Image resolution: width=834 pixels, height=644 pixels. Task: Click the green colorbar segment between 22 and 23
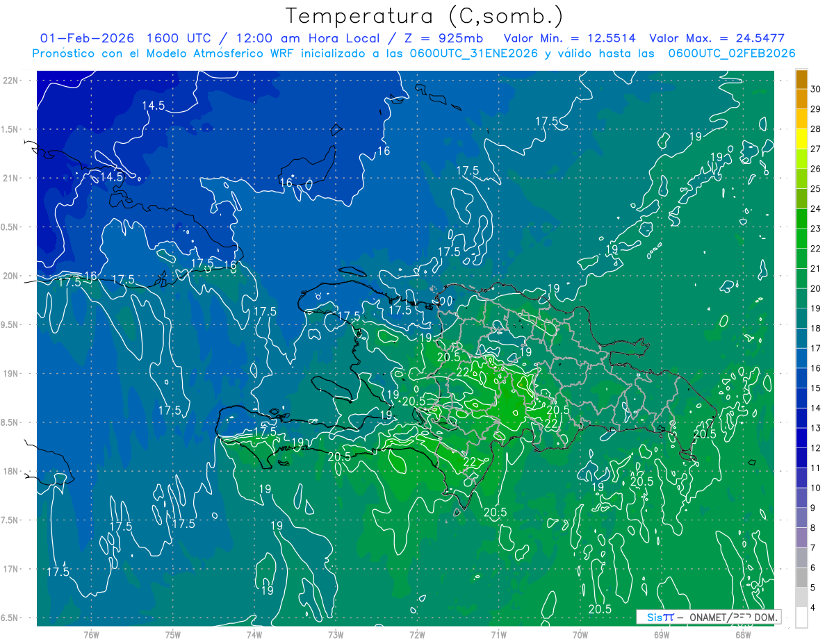[x=801, y=239]
